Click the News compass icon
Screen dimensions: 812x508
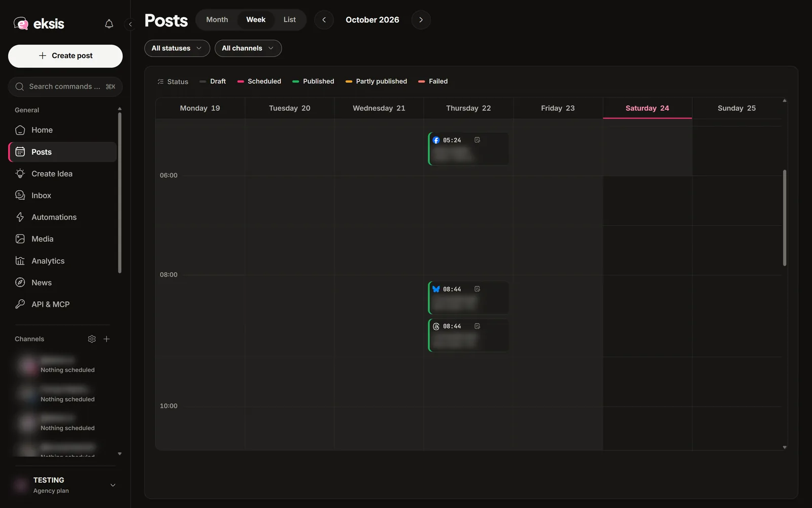20,282
